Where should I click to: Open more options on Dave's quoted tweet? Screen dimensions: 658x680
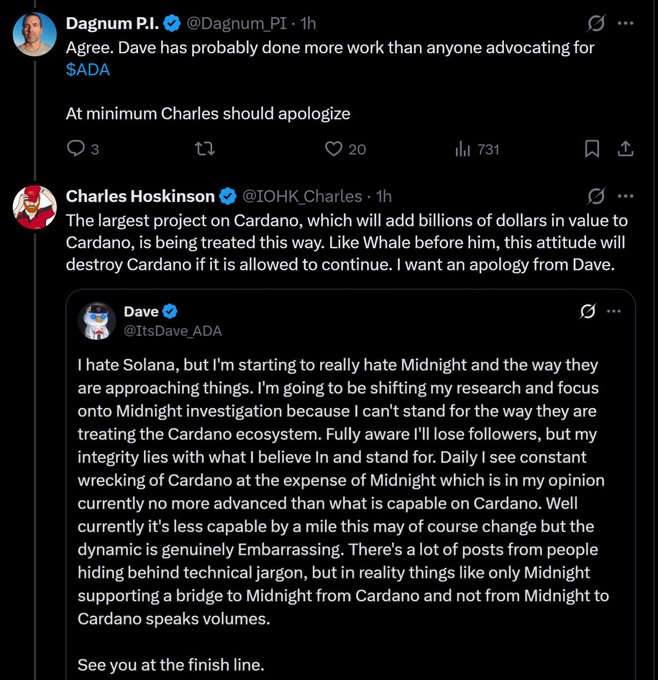tap(614, 311)
